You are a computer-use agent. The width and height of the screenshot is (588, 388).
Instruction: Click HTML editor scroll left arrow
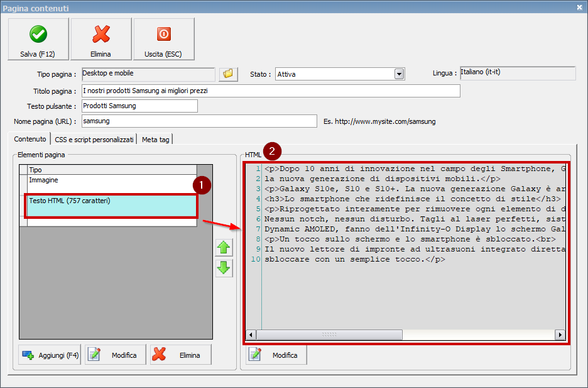251,335
